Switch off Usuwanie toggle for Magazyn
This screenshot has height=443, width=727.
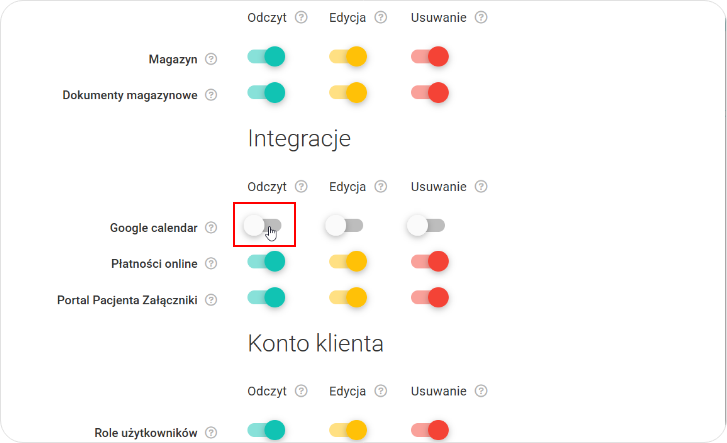point(430,57)
